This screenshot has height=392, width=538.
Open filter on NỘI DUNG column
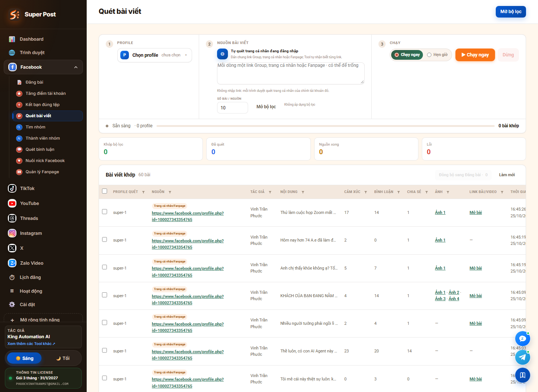click(x=303, y=192)
